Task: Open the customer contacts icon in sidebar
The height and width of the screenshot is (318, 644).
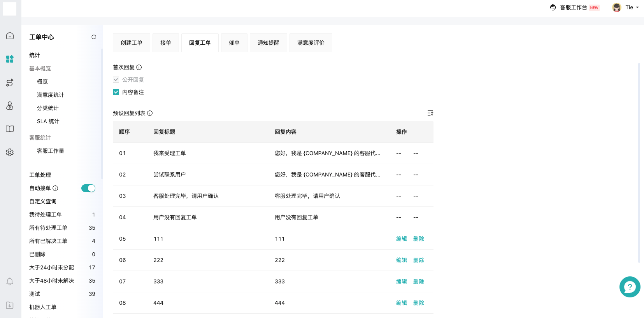Action: pos(10,106)
